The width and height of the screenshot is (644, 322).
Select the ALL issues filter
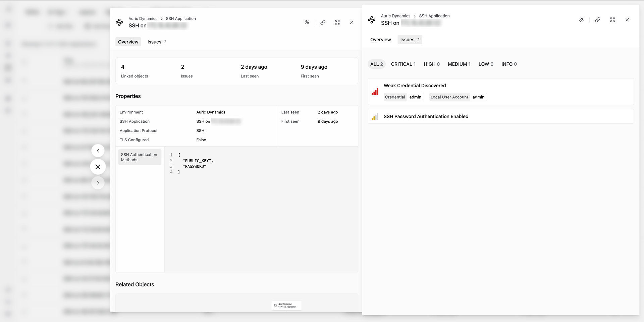376,64
